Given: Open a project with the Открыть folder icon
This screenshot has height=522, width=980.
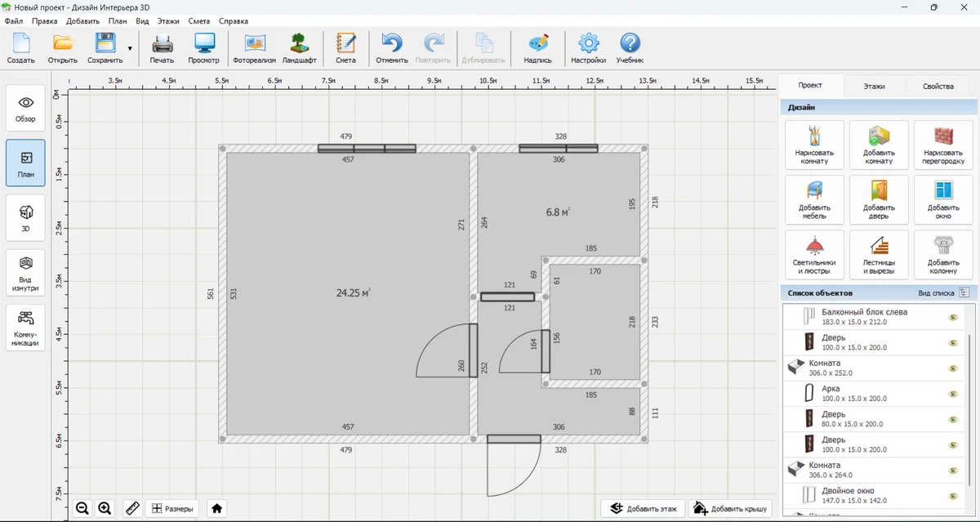Looking at the screenshot, I should 63,48.
